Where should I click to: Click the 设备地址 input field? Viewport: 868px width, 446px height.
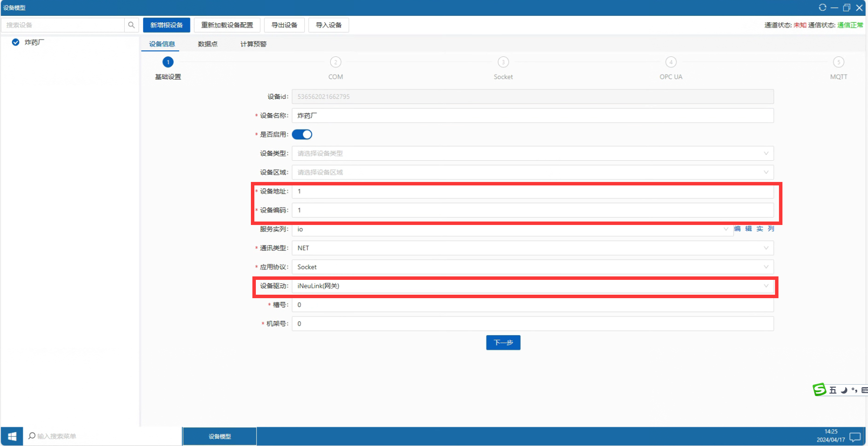(532, 191)
